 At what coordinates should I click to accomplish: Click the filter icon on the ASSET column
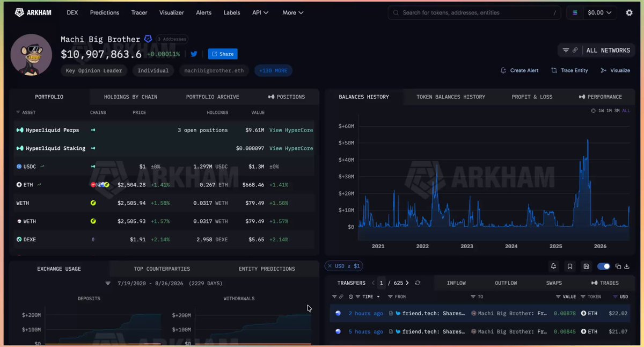[x=19, y=112]
